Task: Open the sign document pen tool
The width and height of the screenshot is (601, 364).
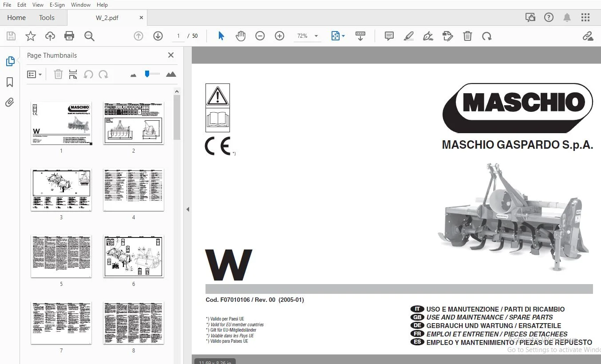Action: 428,36
